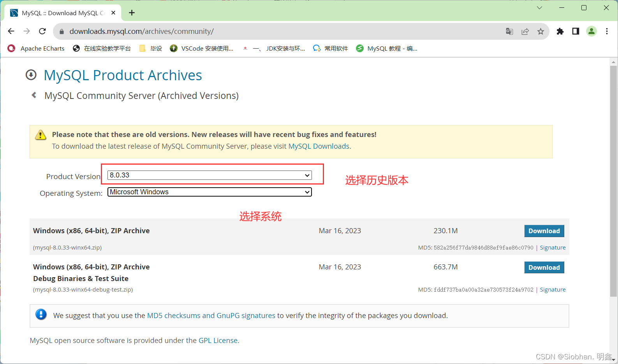Open the browser side panel icon
This screenshot has width=618, height=364.
pyautogui.click(x=576, y=31)
